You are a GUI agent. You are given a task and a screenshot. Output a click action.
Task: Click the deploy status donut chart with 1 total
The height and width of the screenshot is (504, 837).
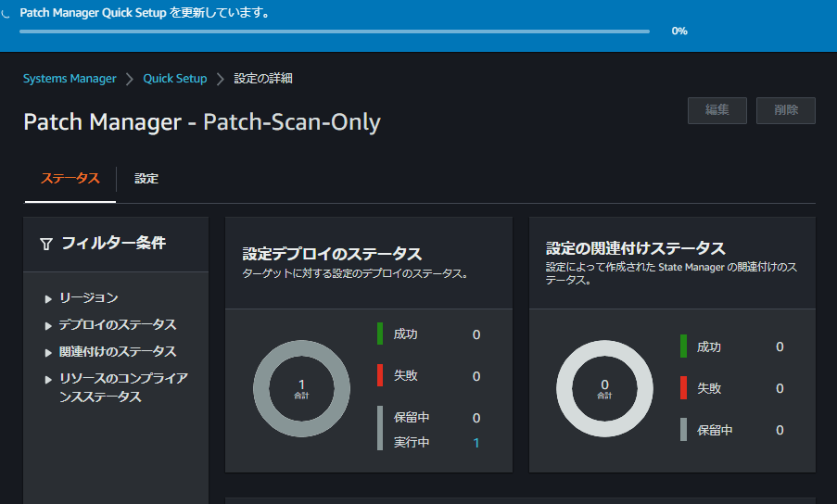pyautogui.click(x=301, y=389)
